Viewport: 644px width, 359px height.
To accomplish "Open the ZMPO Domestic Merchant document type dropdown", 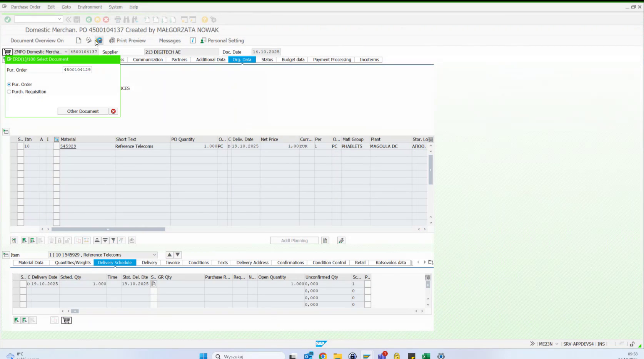I will click(66, 52).
